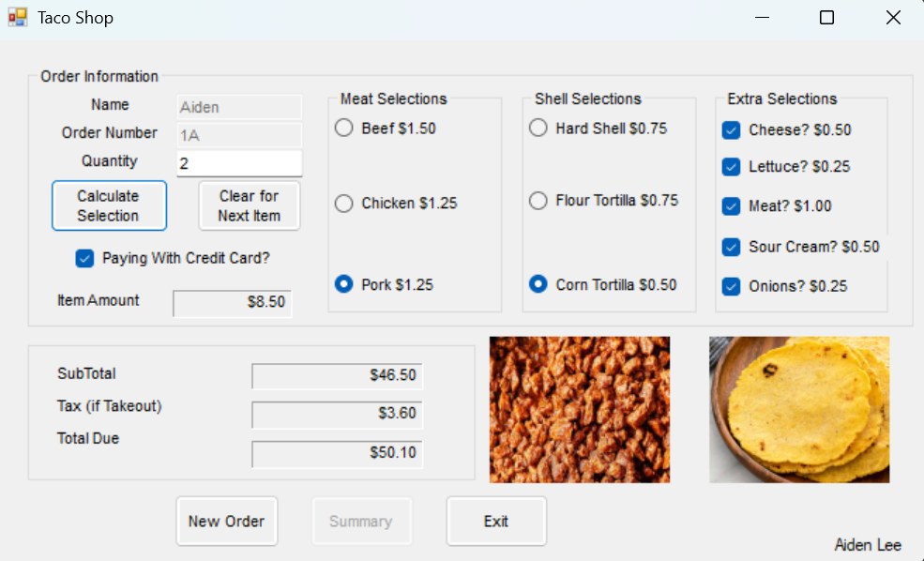Screen dimensions: 924x561
Task: Pick the Hard Shell $0.75 option
Action: pos(538,129)
